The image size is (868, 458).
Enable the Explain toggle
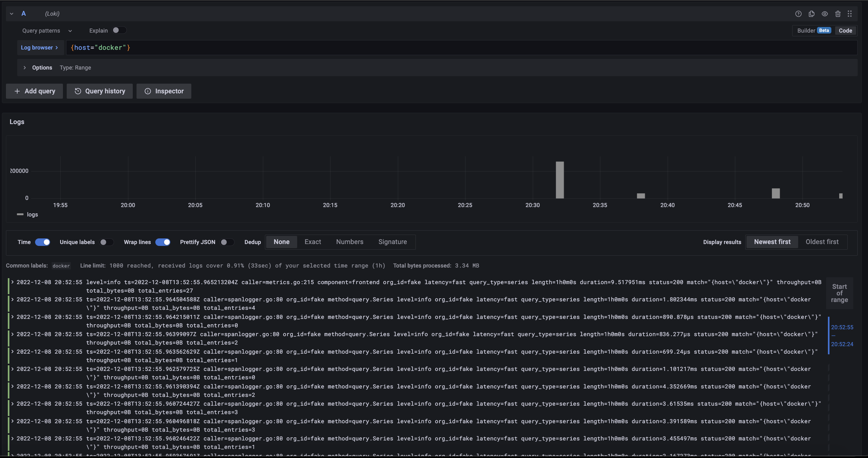click(119, 30)
